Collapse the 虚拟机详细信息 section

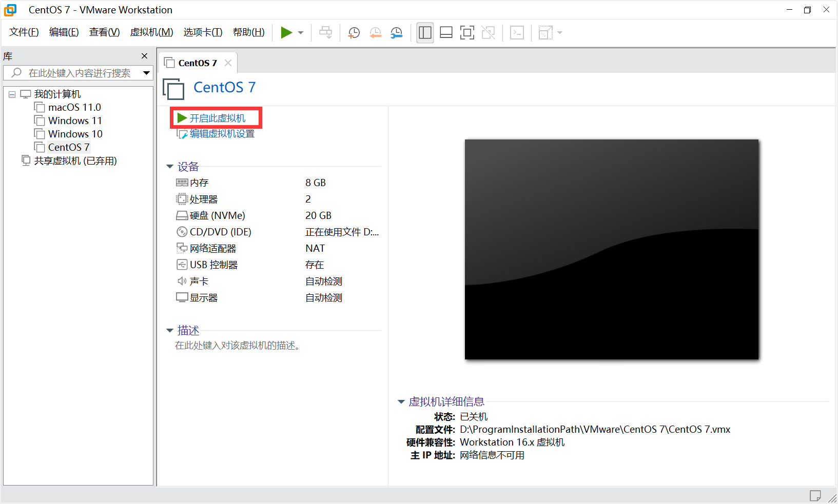point(401,402)
